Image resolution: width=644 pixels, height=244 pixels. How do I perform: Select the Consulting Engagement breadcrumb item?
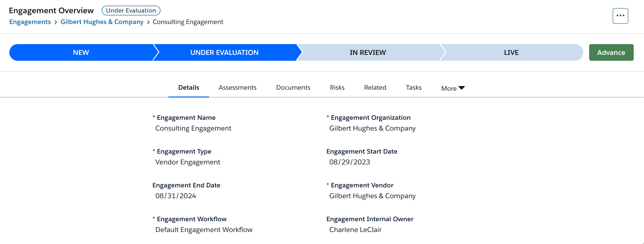coord(188,22)
